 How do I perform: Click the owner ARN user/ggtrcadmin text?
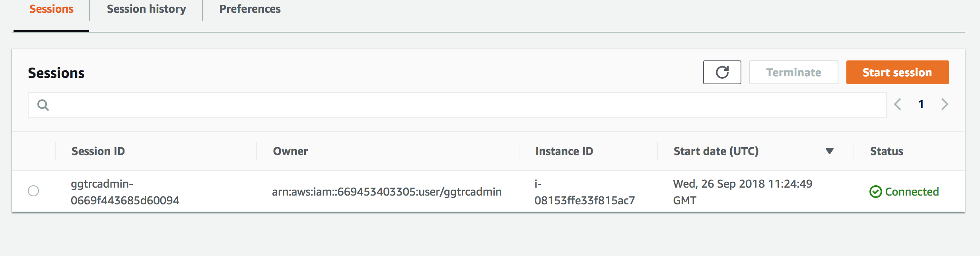[387, 192]
